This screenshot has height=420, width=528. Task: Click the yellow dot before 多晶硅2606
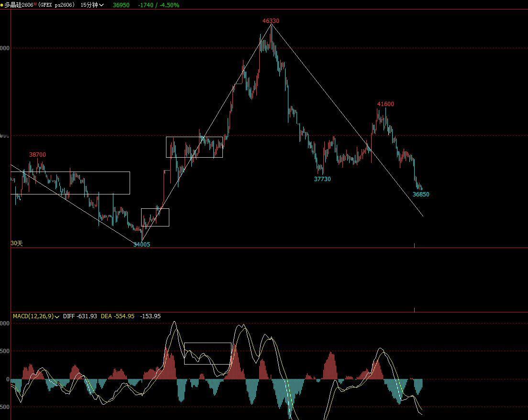coord(2,5)
